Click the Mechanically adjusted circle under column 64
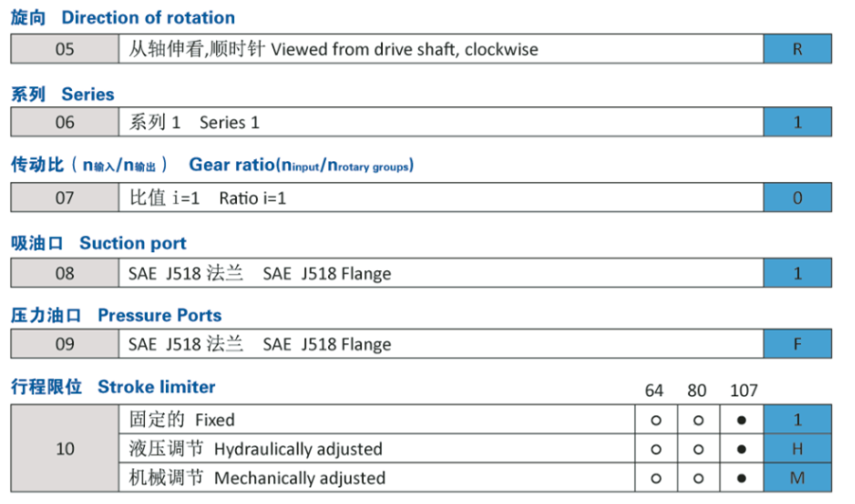Screen dimensions: 855x504 tap(654, 477)
